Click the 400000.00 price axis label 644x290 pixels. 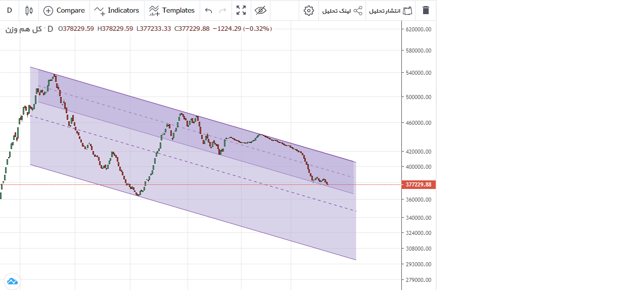[x=419, y=167]
